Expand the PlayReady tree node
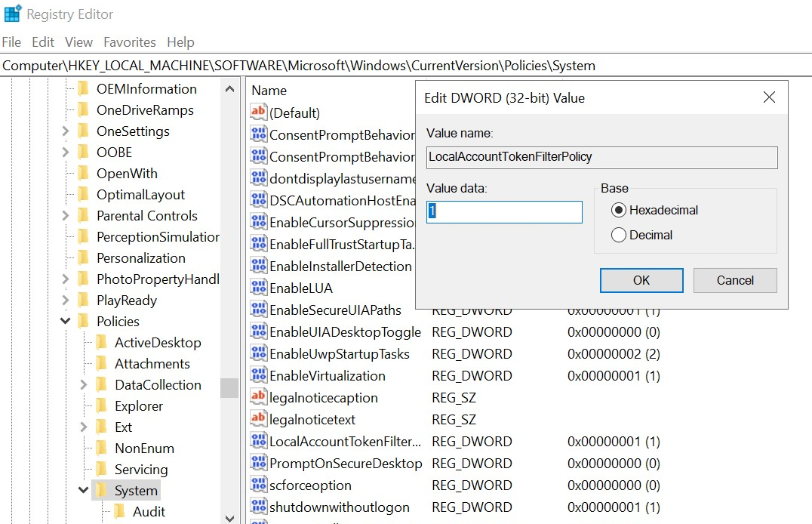 click(65, 300)
